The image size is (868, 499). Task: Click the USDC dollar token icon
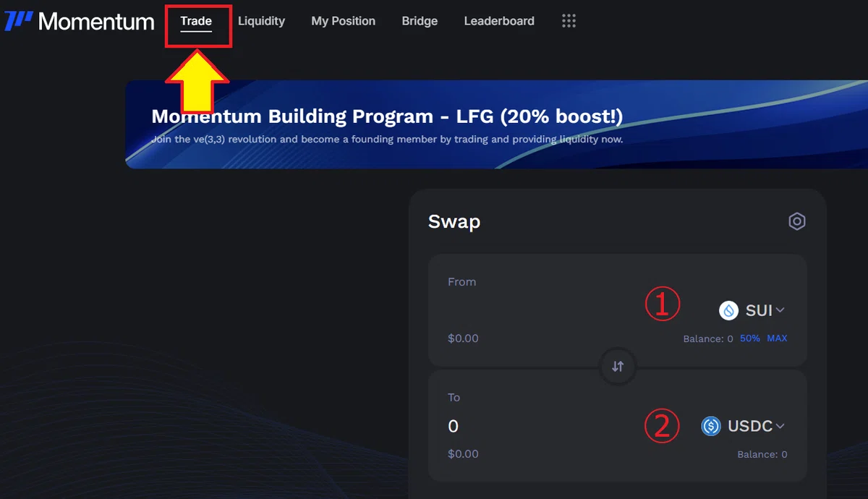click(711, 426)
